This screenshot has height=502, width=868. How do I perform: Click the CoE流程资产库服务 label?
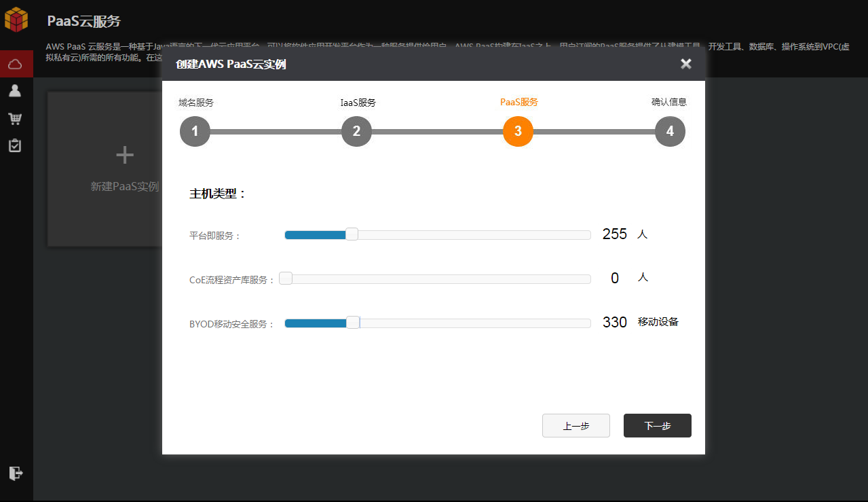pos(232,280)
